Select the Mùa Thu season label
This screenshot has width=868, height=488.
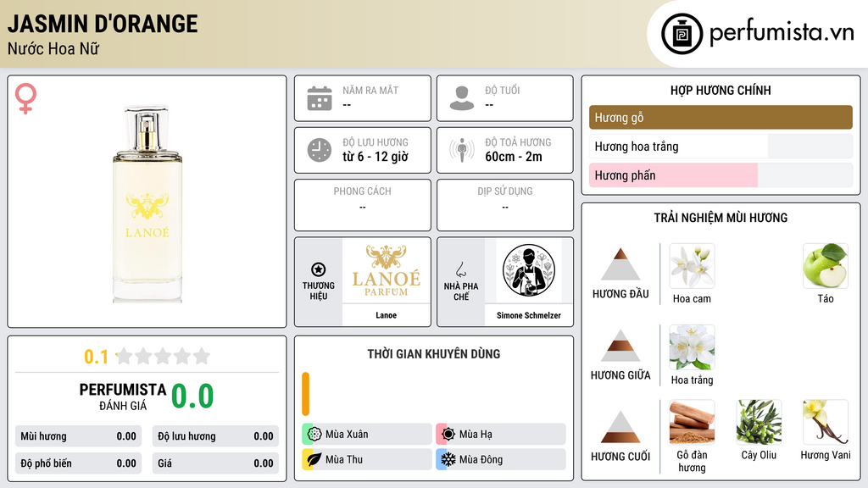[x=344, y=460]
